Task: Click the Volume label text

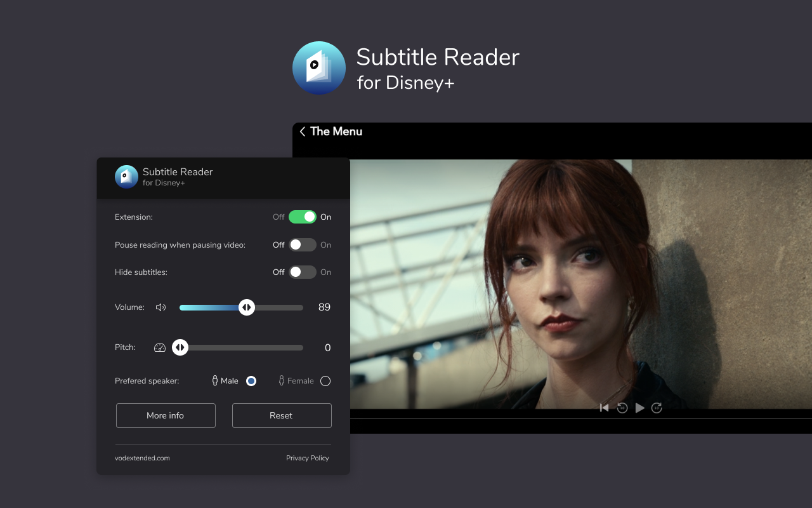Action: coord(130,307)
